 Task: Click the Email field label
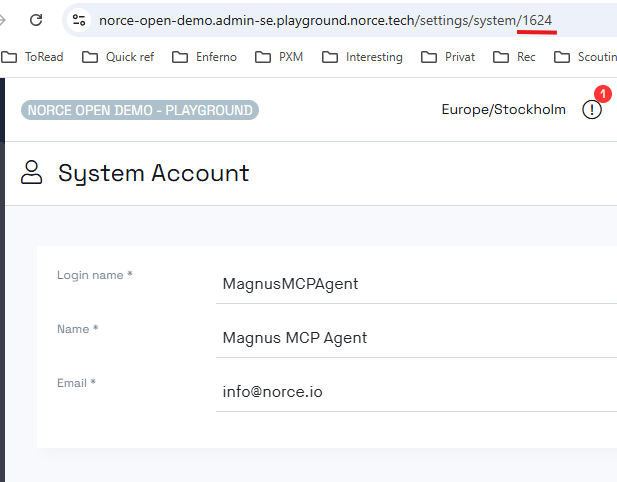click(x=76, y=383)
